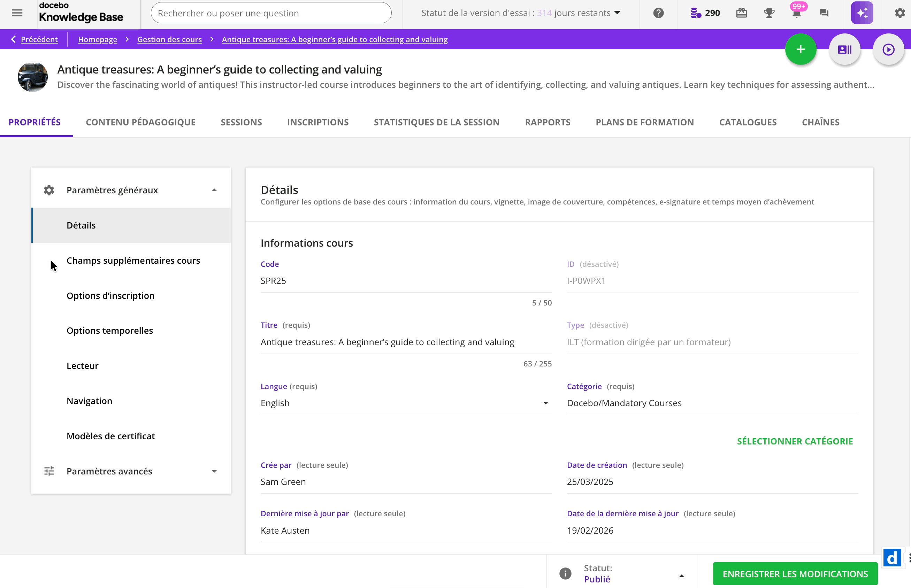The width and height of the screenshot is (911, 588).
Task: Click the round play course button
Action: coord(888,49)
